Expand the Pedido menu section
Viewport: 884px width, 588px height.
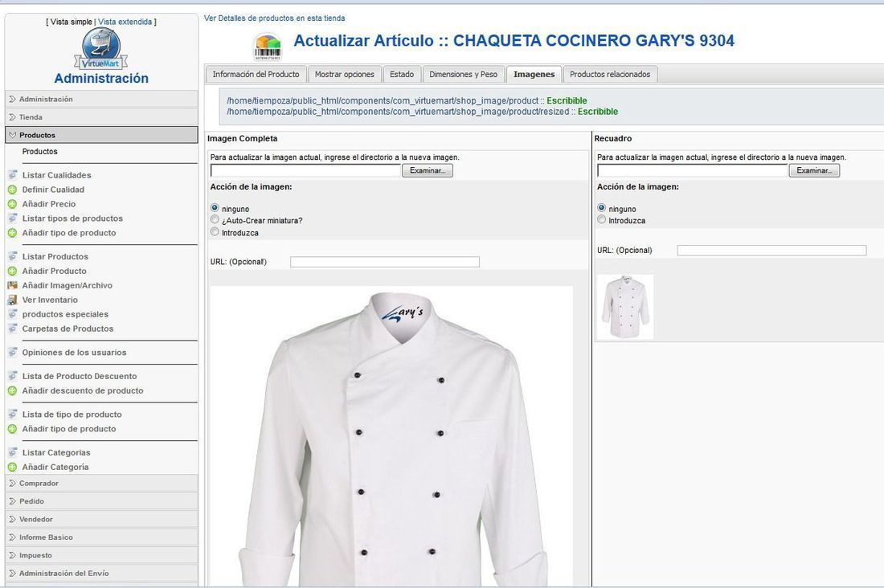pos(101,501)
